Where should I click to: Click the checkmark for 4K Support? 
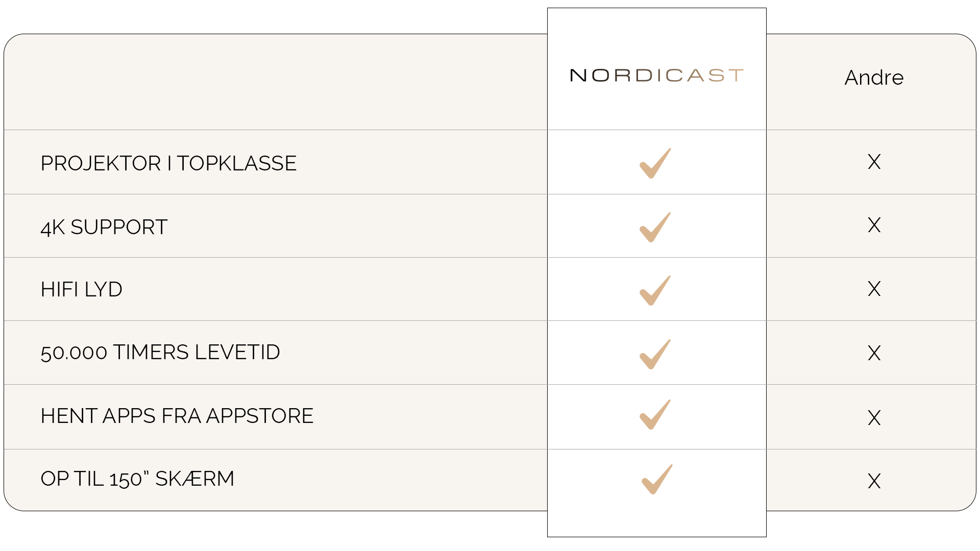[655, 227]
